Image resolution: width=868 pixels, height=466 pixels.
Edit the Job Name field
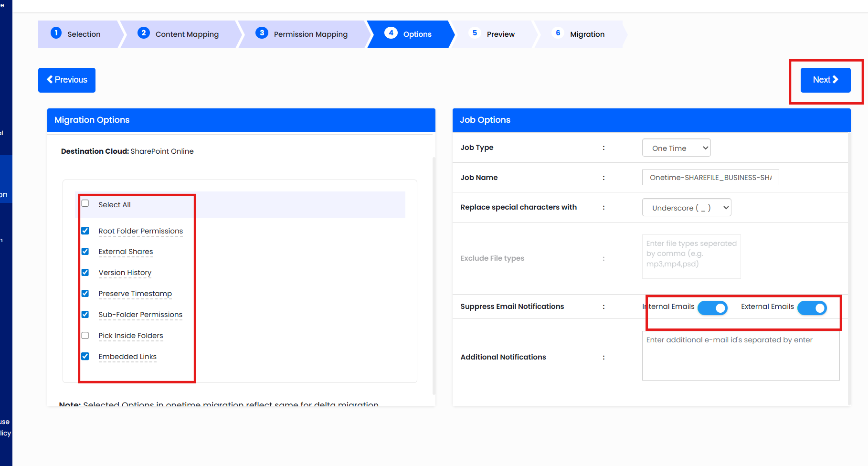pos(710,178)
